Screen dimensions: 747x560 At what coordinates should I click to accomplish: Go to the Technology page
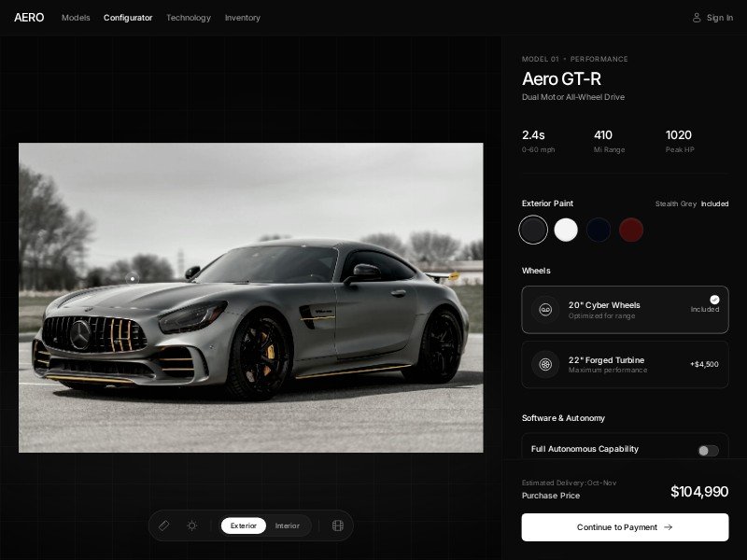tap(189, 18)
